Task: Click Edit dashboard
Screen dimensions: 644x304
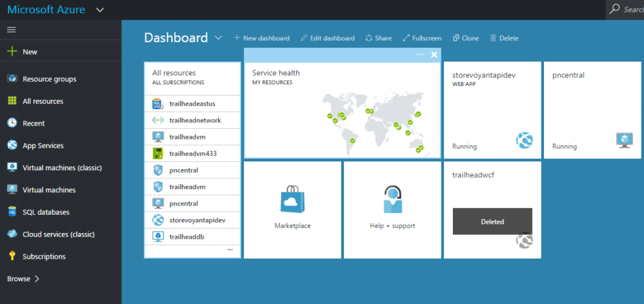Action: [x=328, y=38]
